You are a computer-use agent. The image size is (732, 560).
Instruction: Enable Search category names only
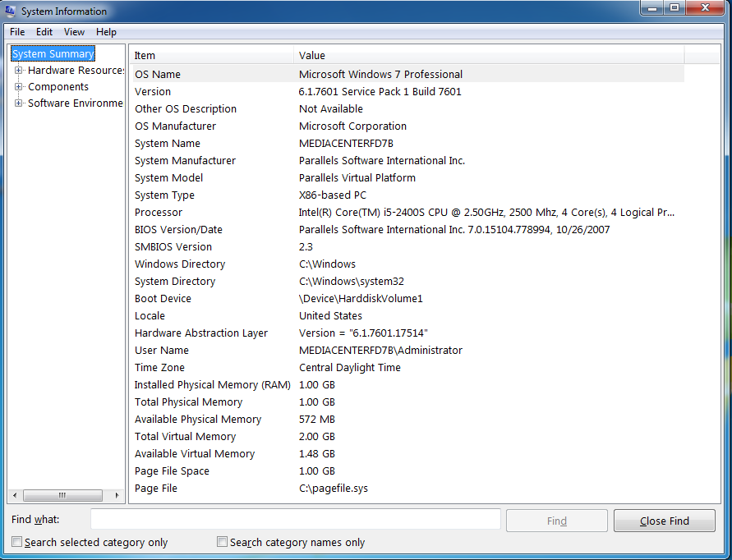(x=222, y=542)
